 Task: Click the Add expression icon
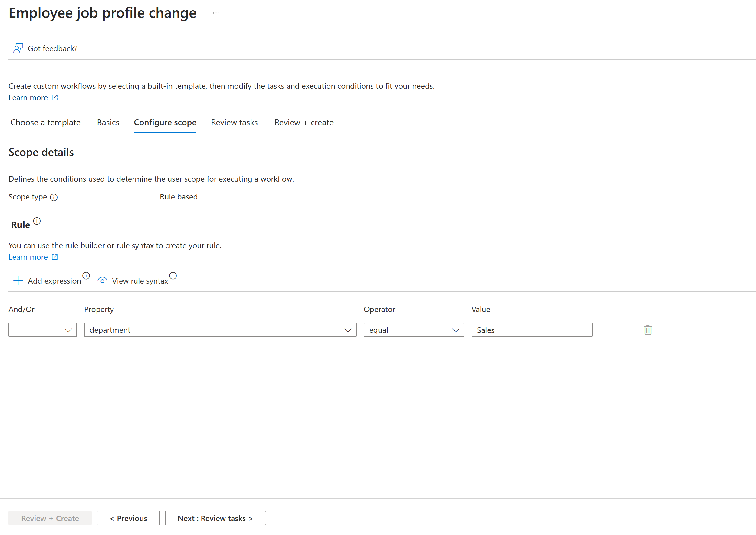(x=18, y=280)
